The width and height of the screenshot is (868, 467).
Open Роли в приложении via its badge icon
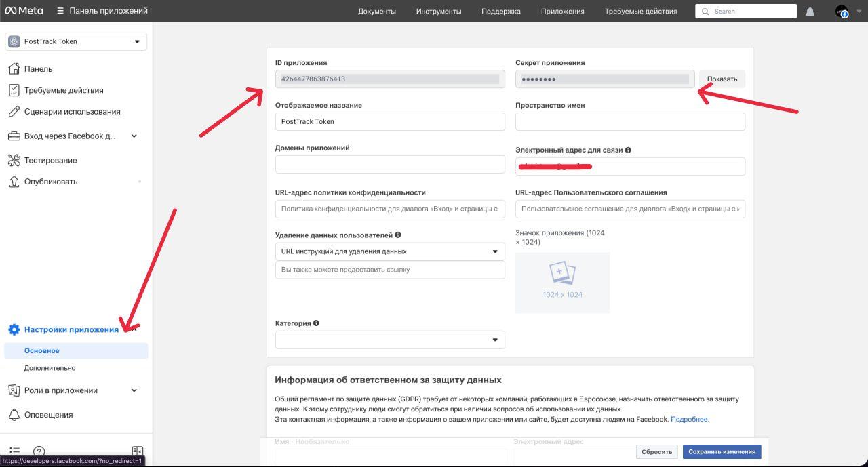(x=14, y=390)
